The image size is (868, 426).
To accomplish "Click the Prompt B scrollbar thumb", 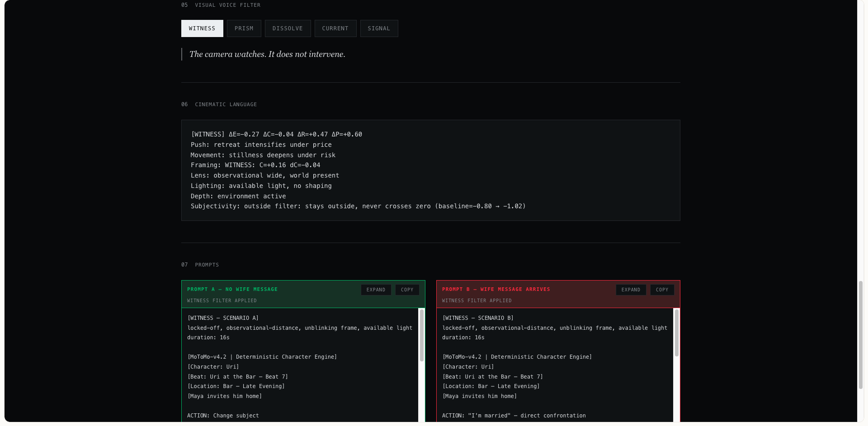I will click(x=676, y=334).
